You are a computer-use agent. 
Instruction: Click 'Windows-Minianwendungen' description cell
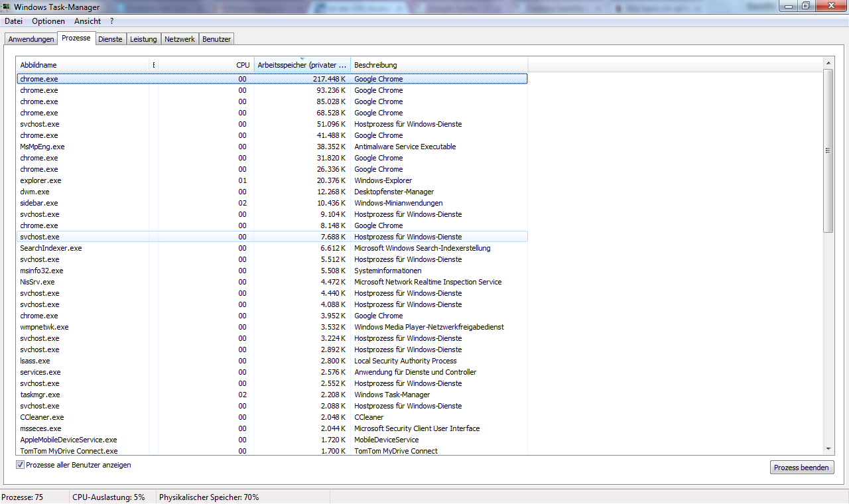point(399,203)
